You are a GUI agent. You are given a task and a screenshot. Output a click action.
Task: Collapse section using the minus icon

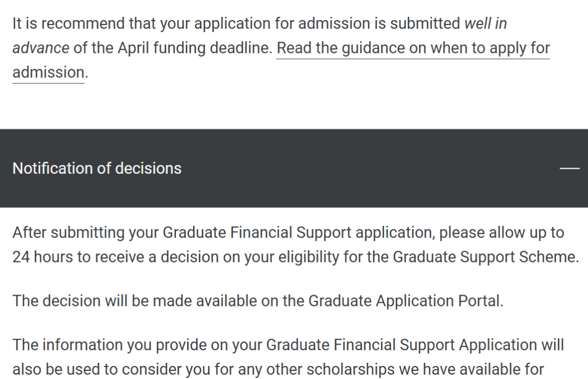569,168
